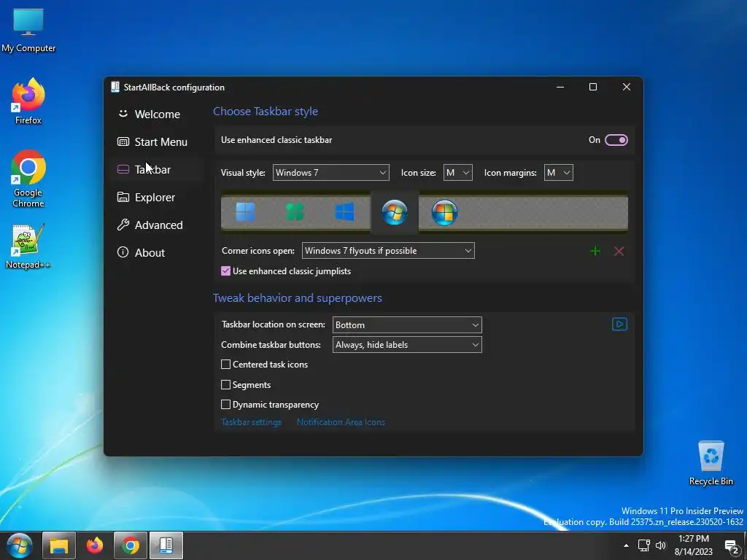Click the StartAllBack title bar app icon
Screen dimensions: 747x560
pos(115,87)
